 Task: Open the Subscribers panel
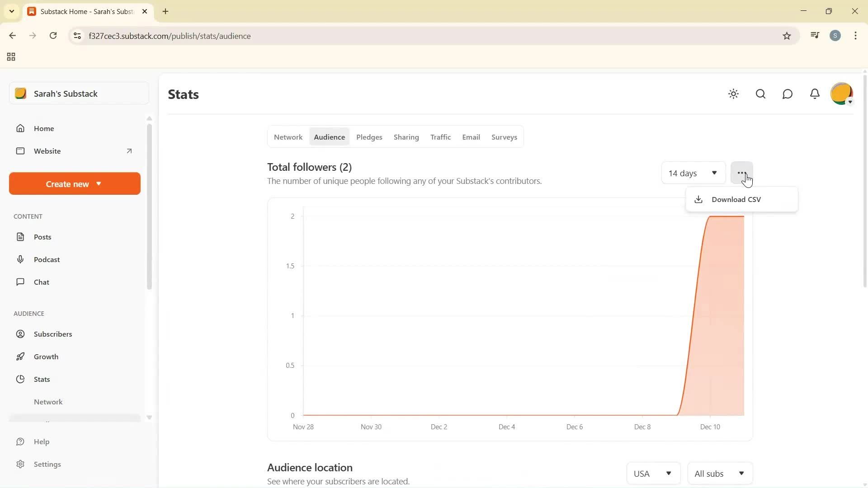tap(53, 334)
